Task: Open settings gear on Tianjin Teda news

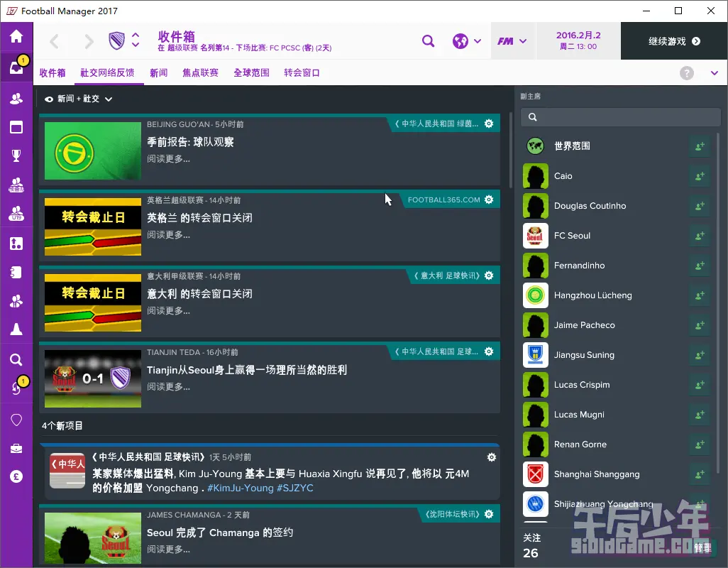Action: (x=489, y=351)
